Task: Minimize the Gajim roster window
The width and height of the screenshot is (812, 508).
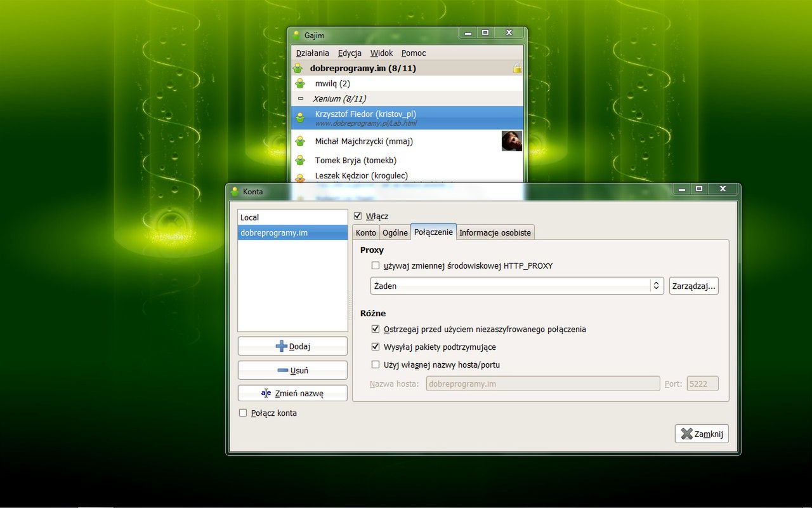Action: pos(468,33)
